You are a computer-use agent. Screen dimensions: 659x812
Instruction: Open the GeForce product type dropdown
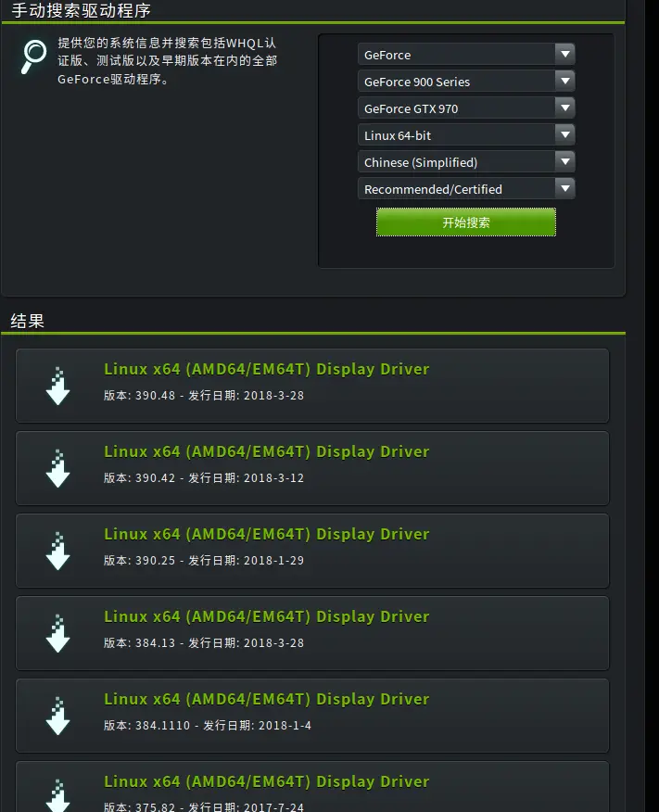click(466, 55)
